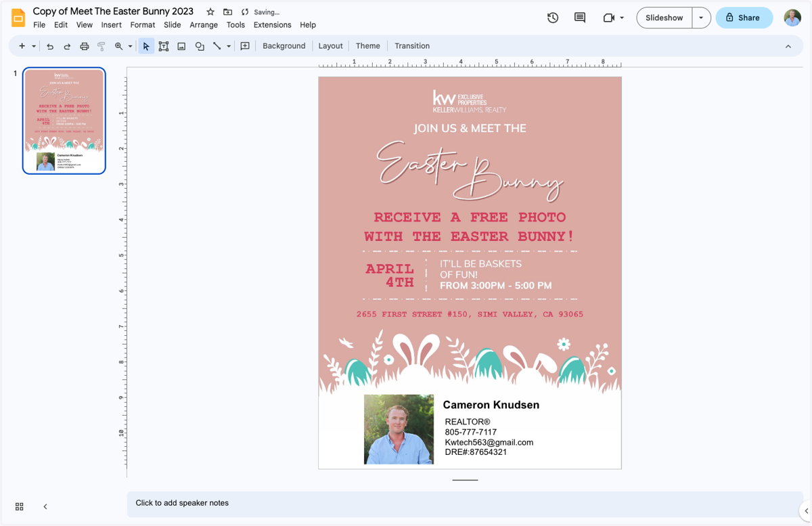Open the File menu
Screen dimensions: 812x526
tap(39, 25)
